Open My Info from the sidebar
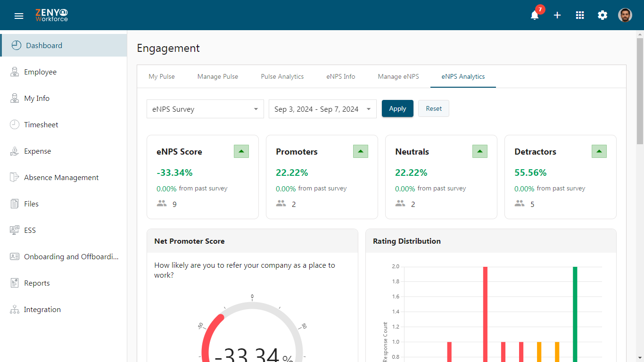644x362 pixels. point(64,98)
